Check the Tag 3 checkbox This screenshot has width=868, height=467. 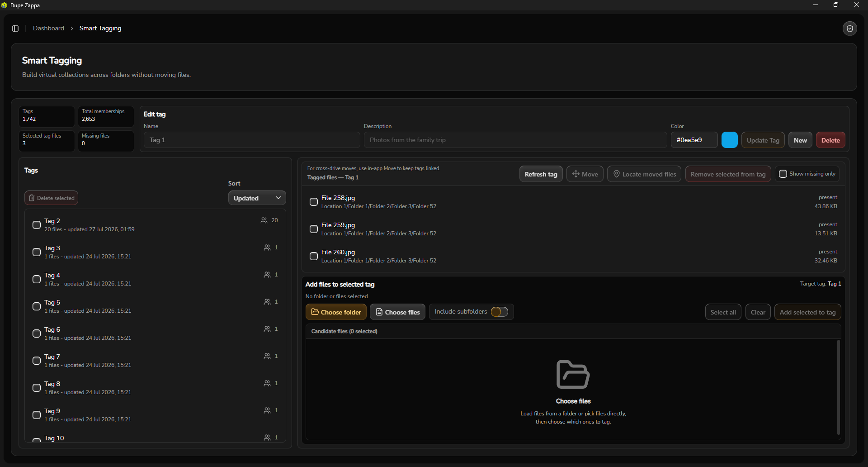[x=37, y=252]
